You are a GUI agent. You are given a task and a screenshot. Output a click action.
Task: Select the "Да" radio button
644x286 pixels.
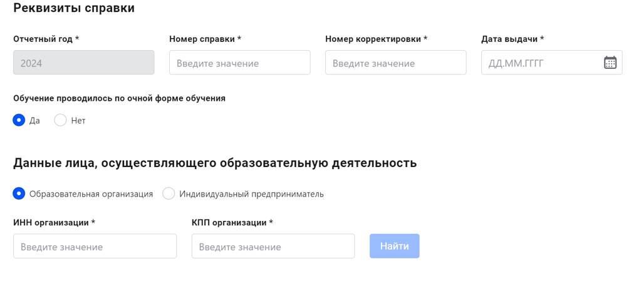pos(19,120)
